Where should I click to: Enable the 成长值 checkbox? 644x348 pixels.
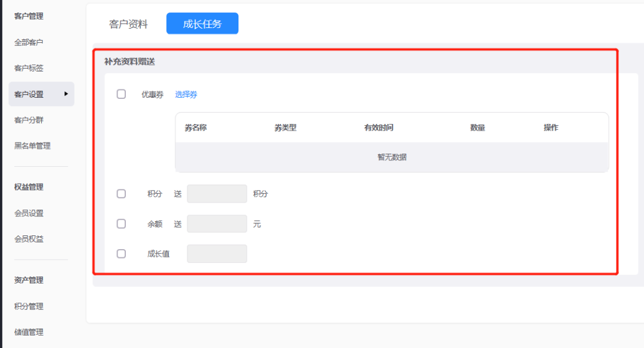click(x=121, y=254)
